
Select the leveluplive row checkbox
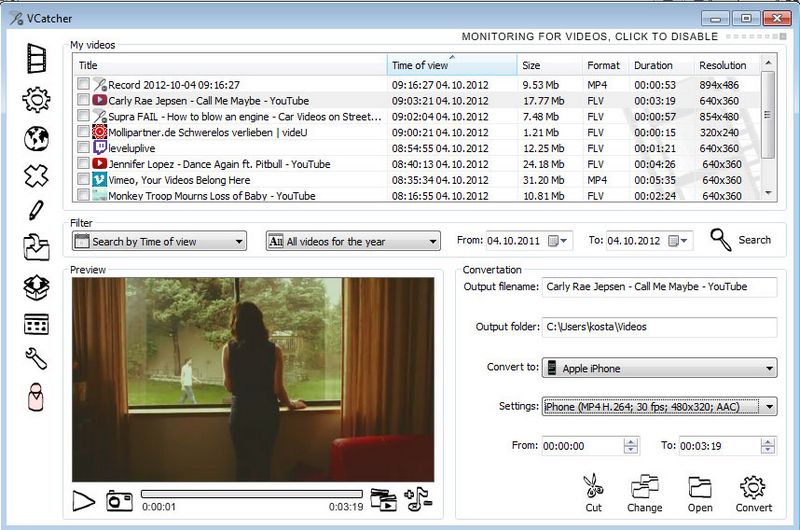(83, 147)
